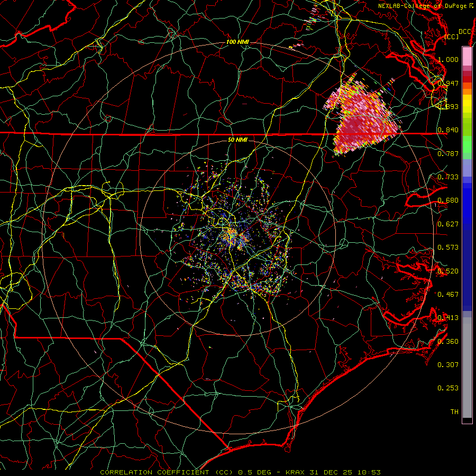The height and width of the screenshot is (476, 476).
Task: Select the 1.000 scale value
Action: coord(448,59)
